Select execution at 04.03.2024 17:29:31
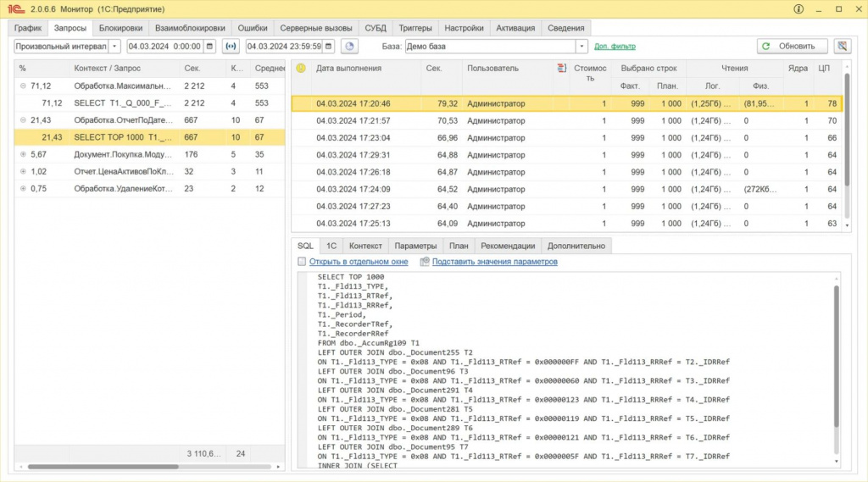Screen dimensions: 868x482 (x=567, y=155)
